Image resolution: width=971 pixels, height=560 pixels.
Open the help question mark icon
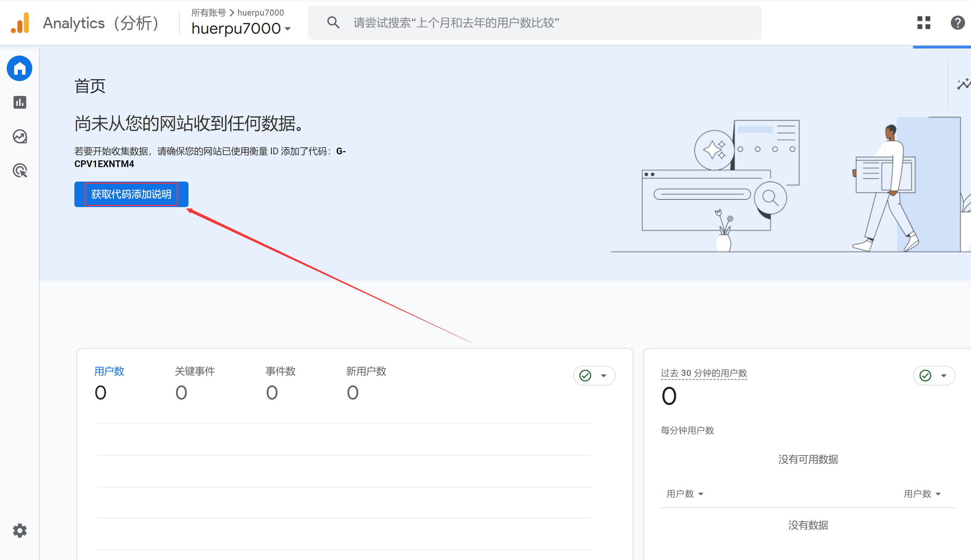[x=957, y=23]
